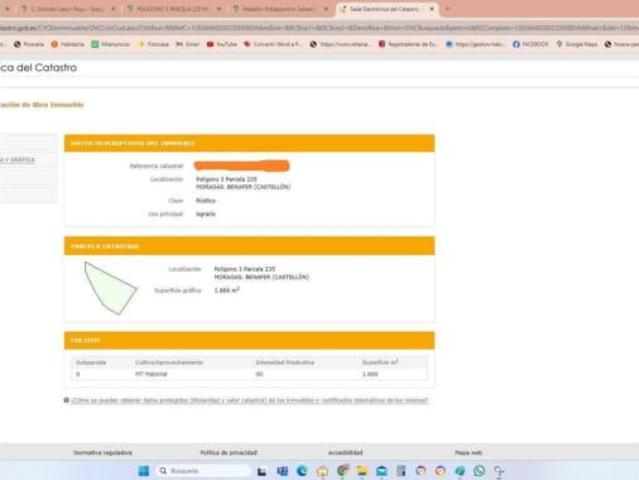The height and width of the screenshot is (480, 639).
Task: Click the Windows Start button
Action: coord(143,471)
